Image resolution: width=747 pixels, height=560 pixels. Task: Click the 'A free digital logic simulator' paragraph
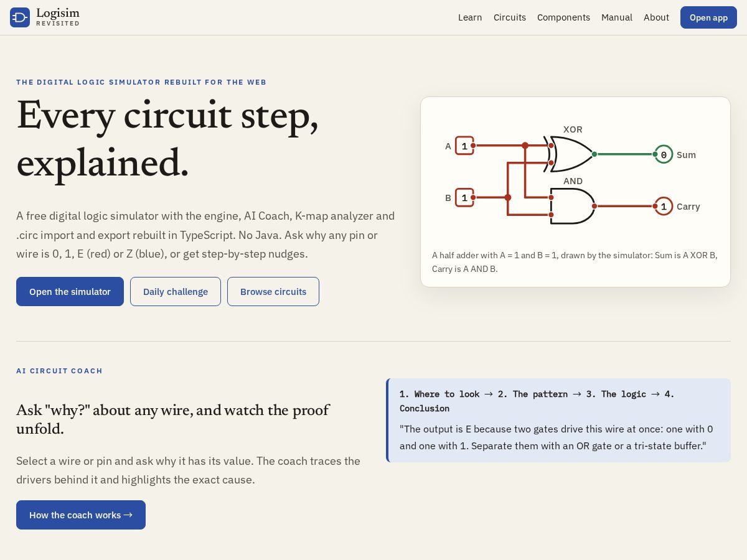[x=205, y=235]
